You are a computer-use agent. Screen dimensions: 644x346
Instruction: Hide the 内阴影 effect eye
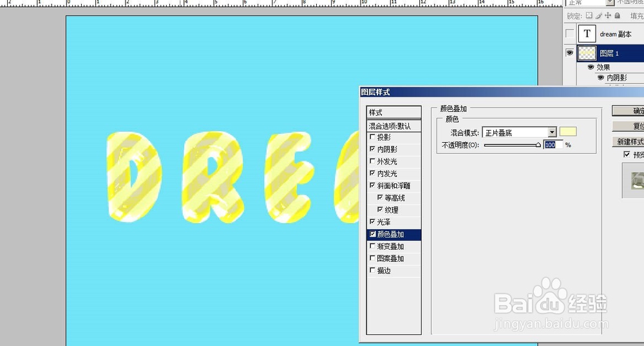600,77
